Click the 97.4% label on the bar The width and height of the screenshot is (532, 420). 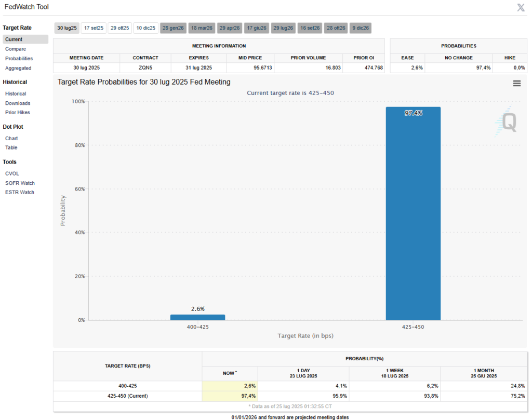click(x=413, y=113)
